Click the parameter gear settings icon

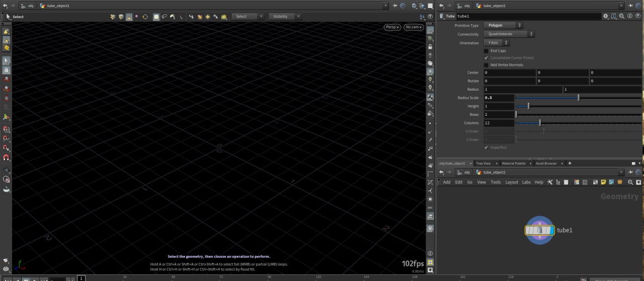606,16
